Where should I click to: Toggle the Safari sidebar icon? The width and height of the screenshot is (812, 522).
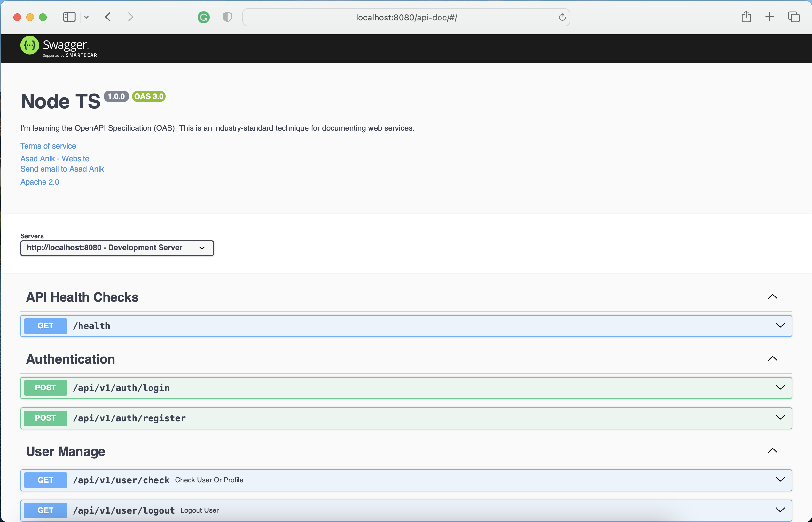click(69, 17)
